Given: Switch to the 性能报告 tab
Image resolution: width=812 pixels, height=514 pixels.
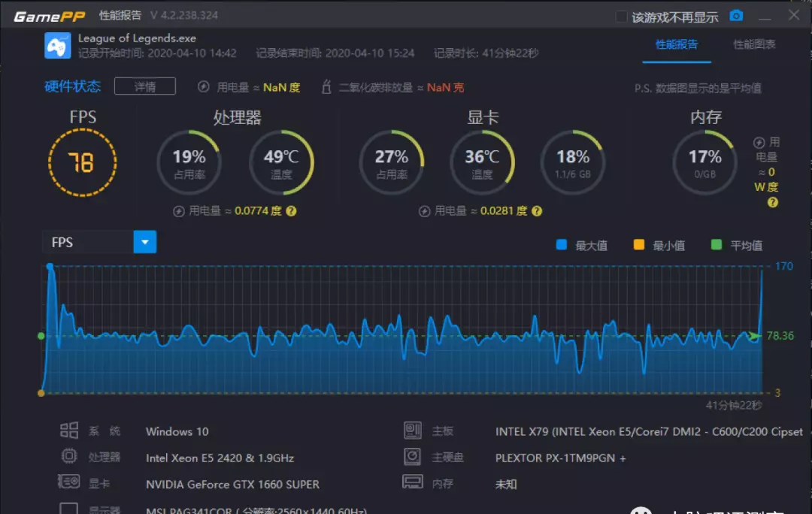Looking at the screenshot, I should tap(677, 44).
